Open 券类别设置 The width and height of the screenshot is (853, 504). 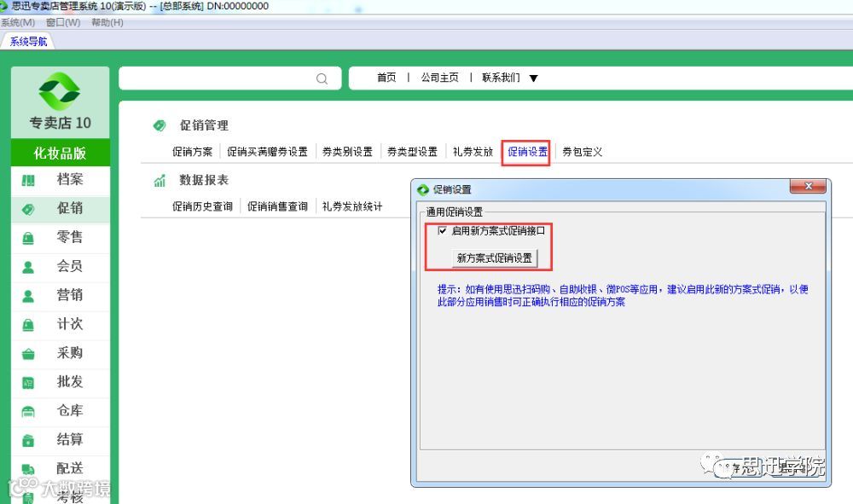(347, 152)
